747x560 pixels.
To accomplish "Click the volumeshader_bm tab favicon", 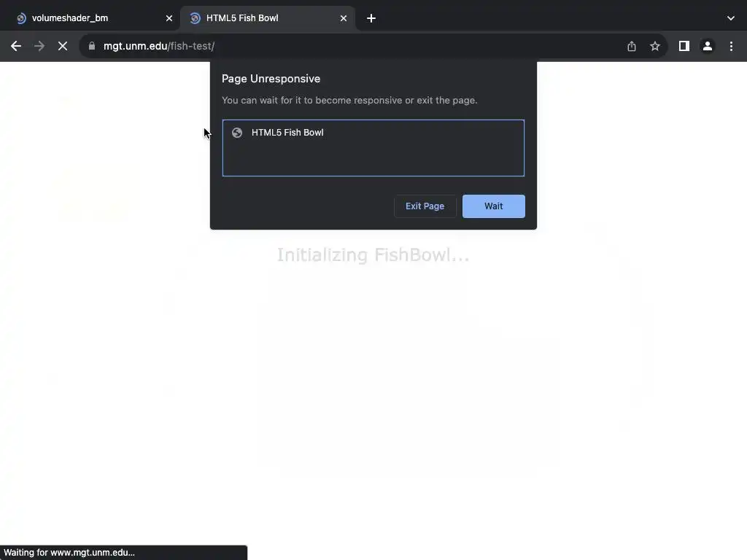I will pyautogui.click(x=21, y=18).
